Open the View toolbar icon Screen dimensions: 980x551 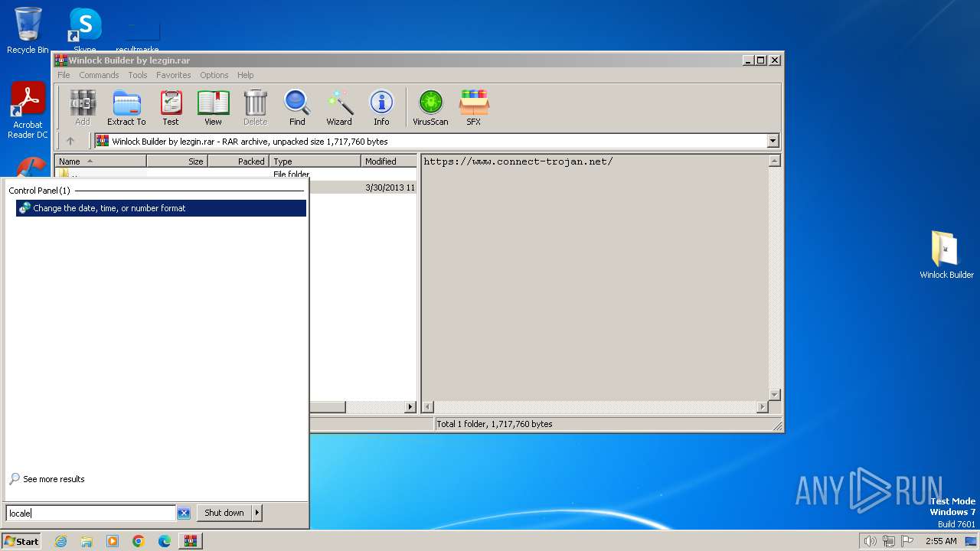tap(213, 107)
